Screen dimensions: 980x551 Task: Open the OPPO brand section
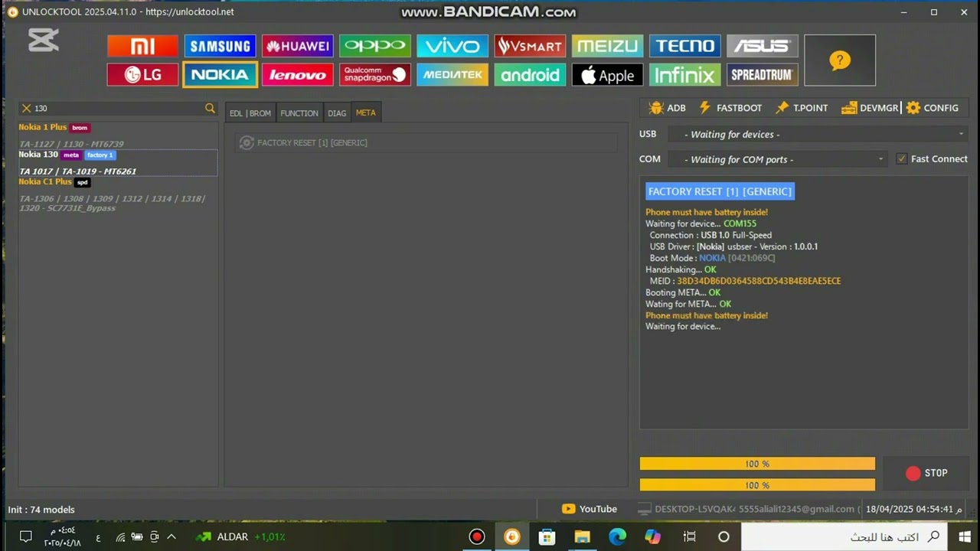pos(375,46)
